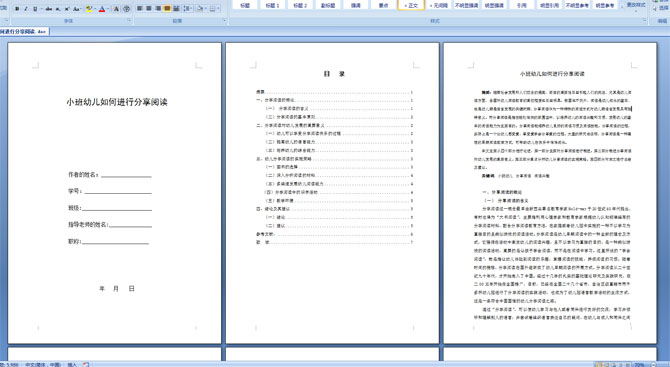Click the enclosed character circle icon

(x=127, y=9)
